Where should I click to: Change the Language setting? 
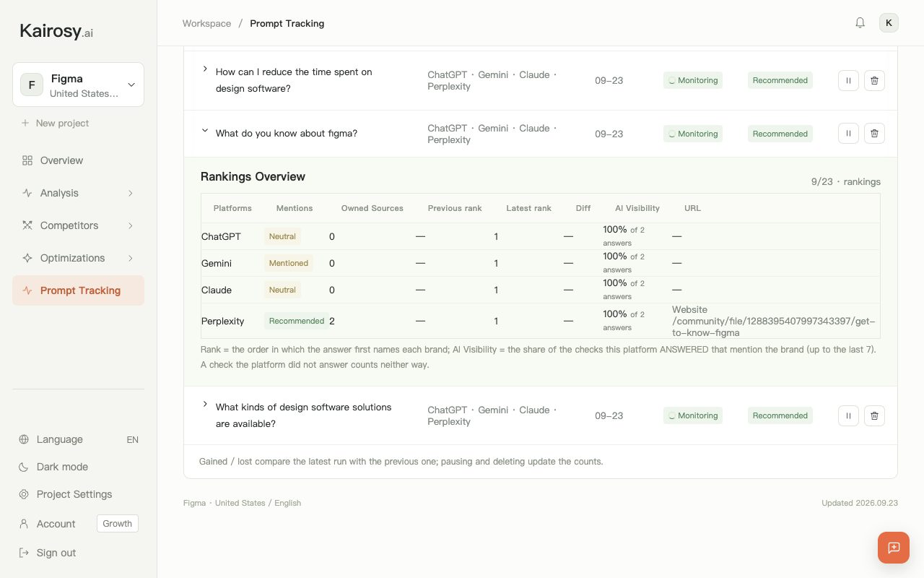78,439
